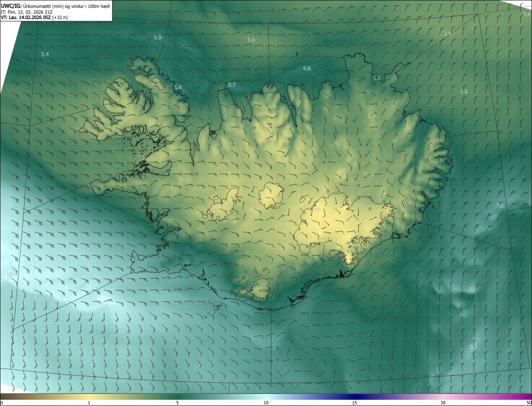The image size is (532, 406).
Task: Click the 0.9 value label on the glacier
Action: pos(317,210)
